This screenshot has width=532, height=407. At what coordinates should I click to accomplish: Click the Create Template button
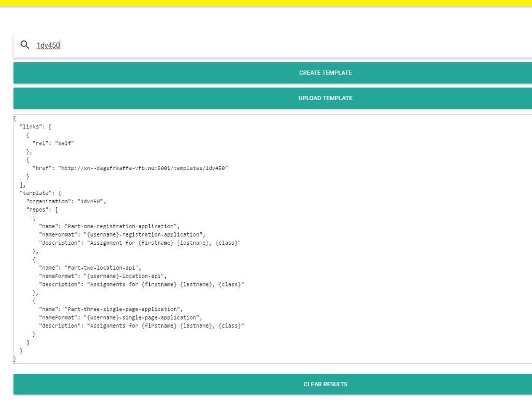click(x=273, y=73)
